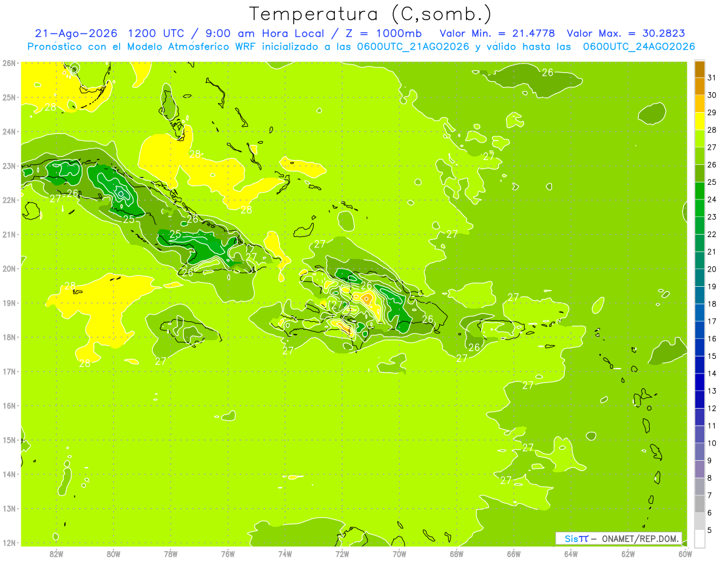This screenshot has width=728, height=562.
Task: Click the SisTT – ONAMET/REP.DOM. logo box
Action: (x=619, y=538)
